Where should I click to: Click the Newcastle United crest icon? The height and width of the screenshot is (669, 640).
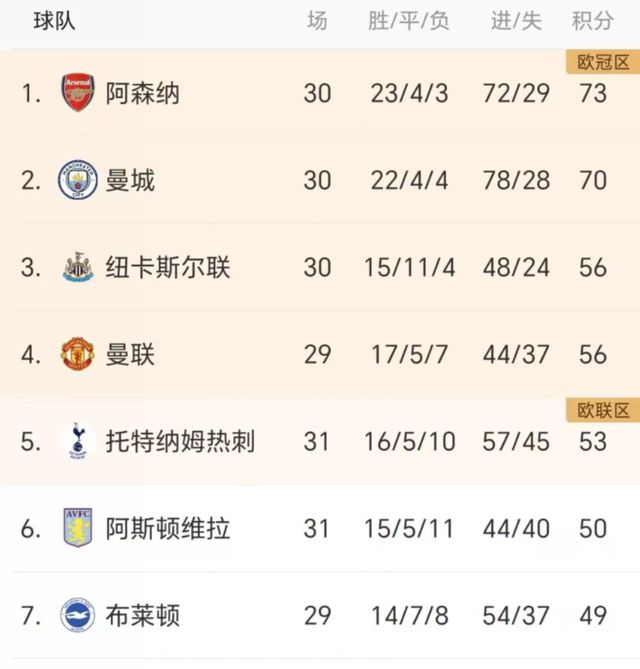77,268
